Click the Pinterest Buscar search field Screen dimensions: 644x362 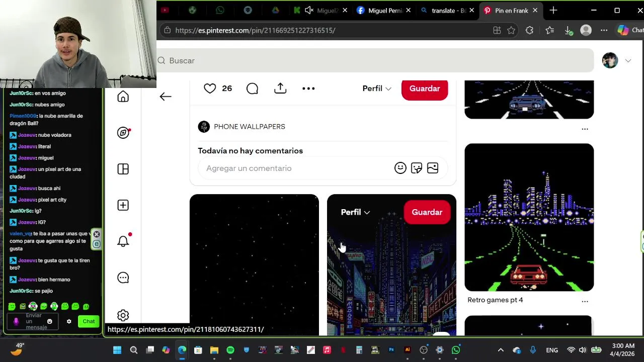tap(375, 60)
